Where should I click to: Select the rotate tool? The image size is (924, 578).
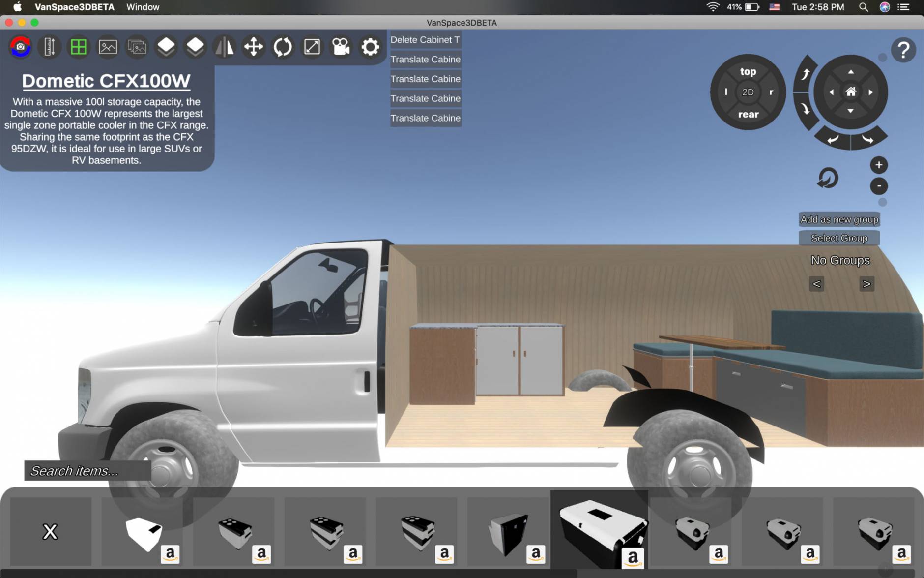[283, 47]
